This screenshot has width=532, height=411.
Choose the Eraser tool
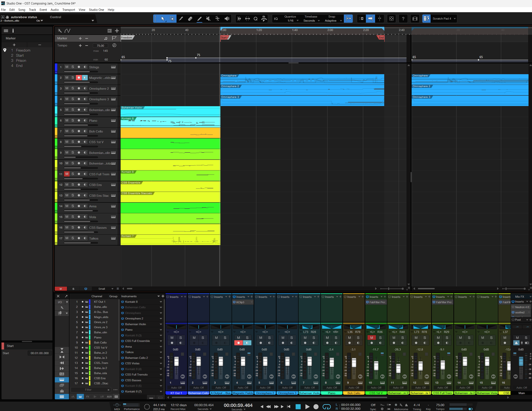[190, 19]
